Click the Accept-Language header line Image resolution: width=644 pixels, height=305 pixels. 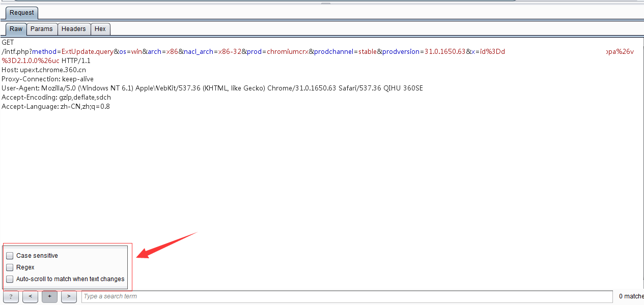(x=55, y=107)
